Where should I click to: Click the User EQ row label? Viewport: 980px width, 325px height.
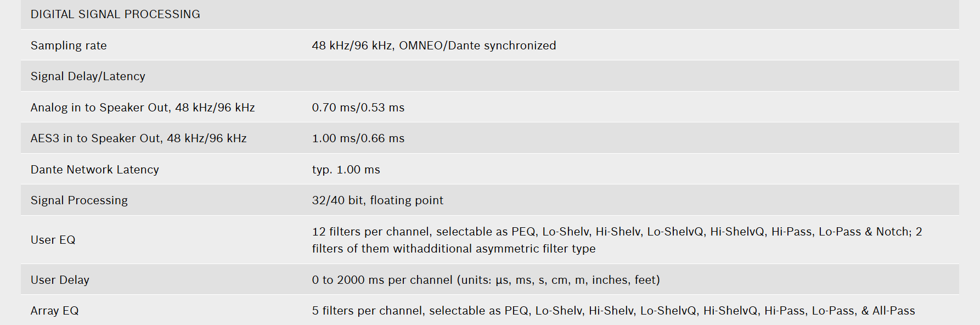pos(53,240)
